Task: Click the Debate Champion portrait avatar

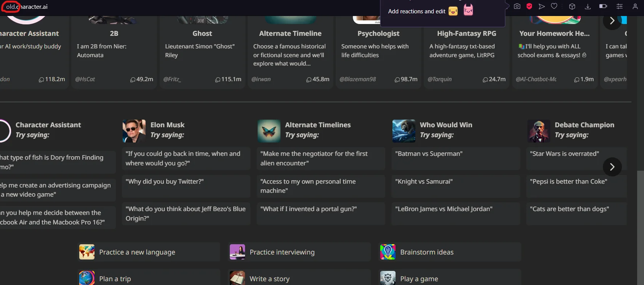Action: coord(539,131)
